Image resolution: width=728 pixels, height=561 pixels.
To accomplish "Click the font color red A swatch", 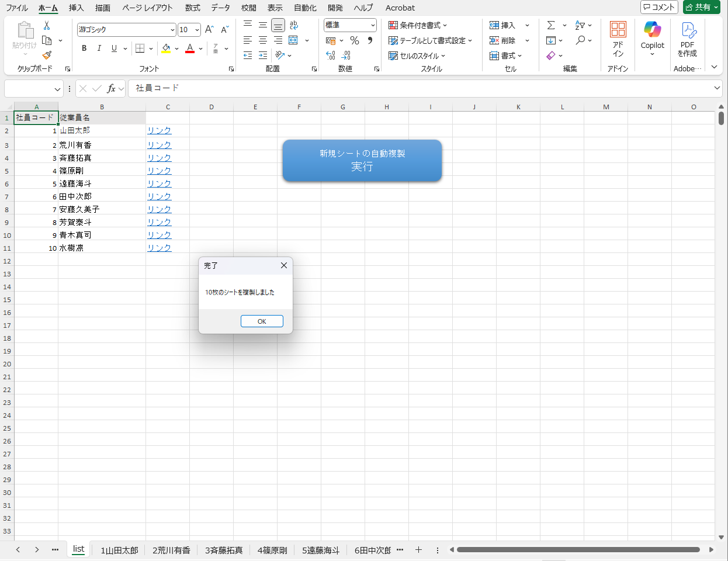I will pyautogui.click(x=190, y=49).
